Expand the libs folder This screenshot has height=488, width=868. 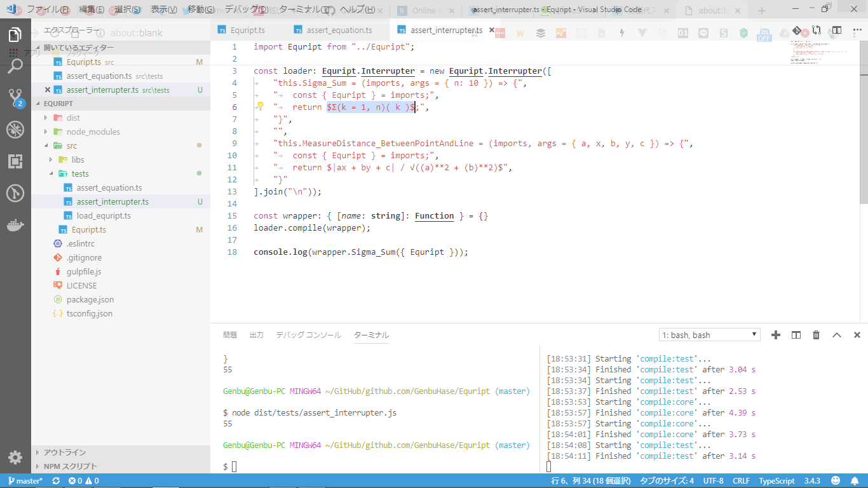click(78, 159)
